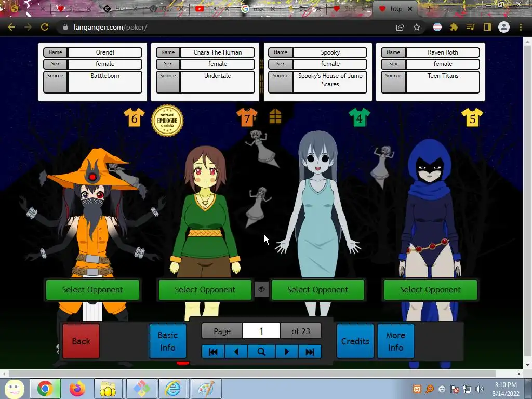Click Spooky's green shirt icon showing 4
Viewport: 532px width, 399px height.
point(360,117)
